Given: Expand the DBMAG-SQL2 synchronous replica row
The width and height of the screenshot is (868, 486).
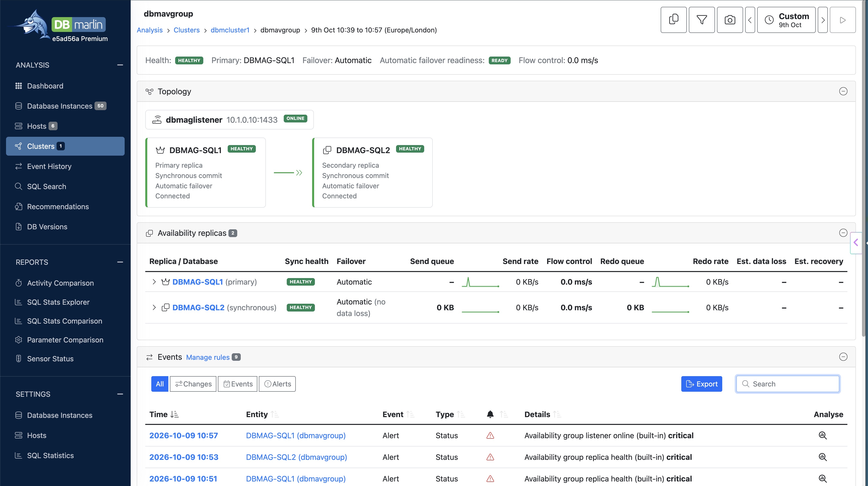Looking at the screenshot, I should click(154, 307).
